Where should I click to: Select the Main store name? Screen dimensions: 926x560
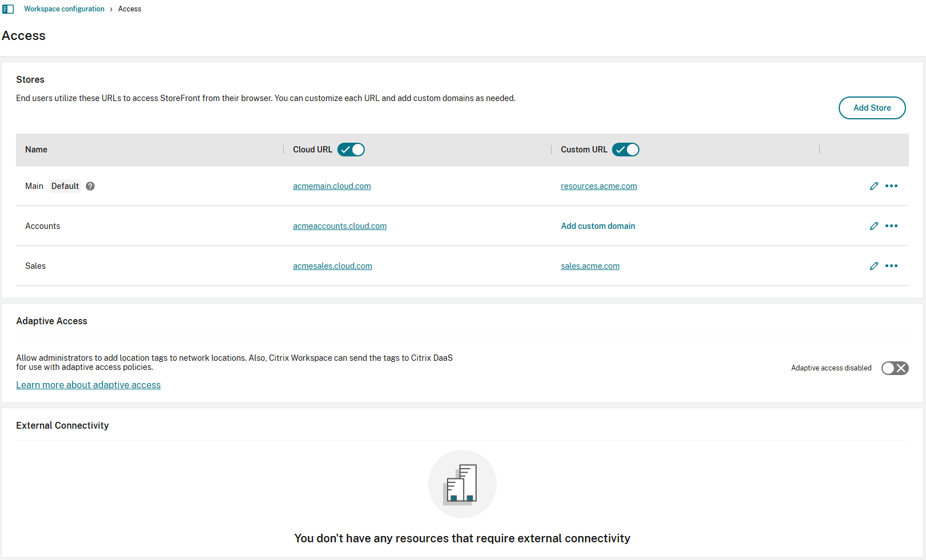click(34, 186)
